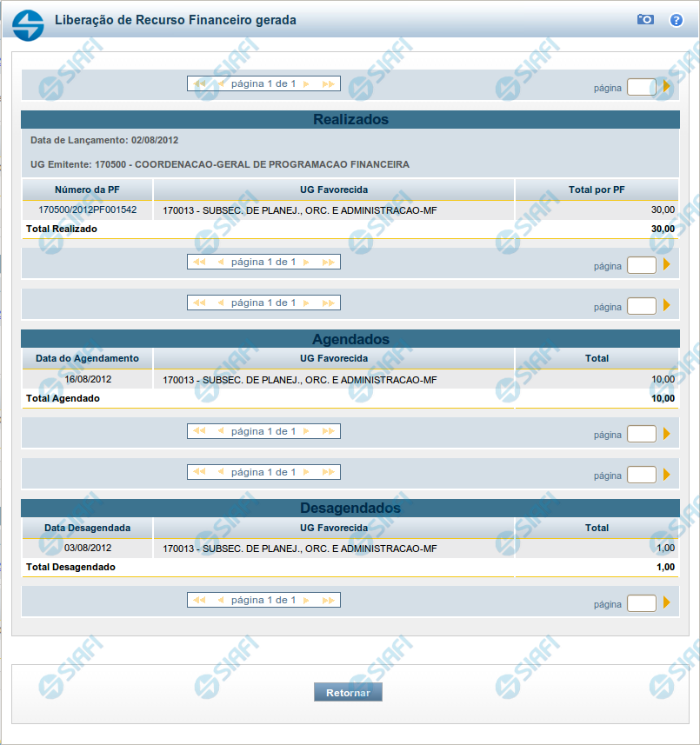
Task: Select the 16/08/2012 scheduled date cell
Action: [88, 379]
